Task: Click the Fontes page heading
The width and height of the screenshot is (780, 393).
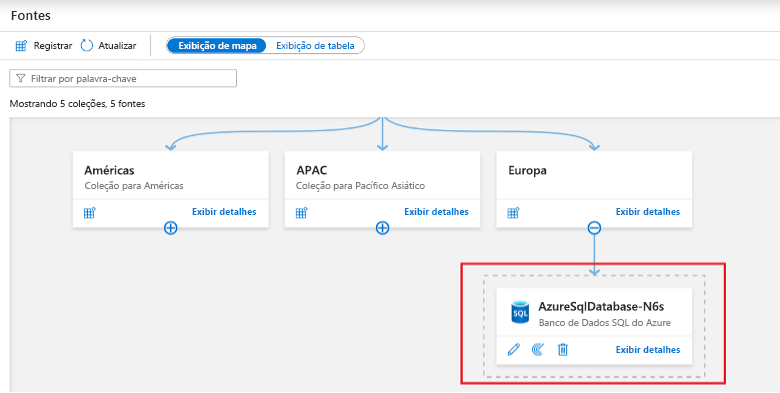Action: [31, 16]
